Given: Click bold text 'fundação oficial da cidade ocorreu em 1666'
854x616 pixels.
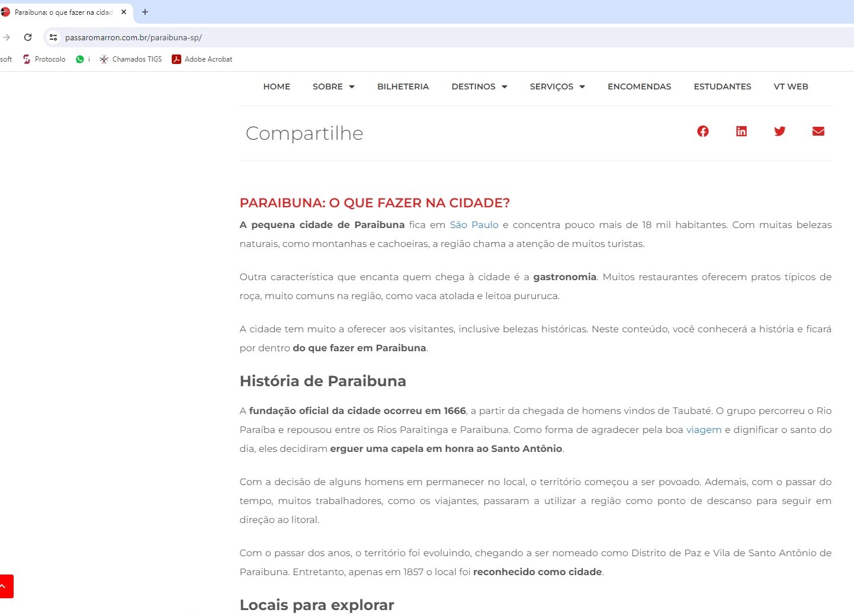Looking at the screenshot, I should (357, 411).
